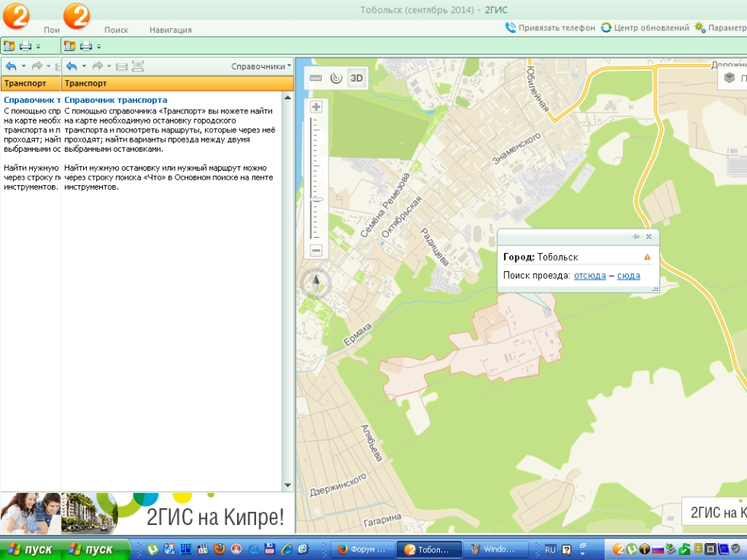Click the 'Город: Тобольск' text in the popup
Image resolution: width=747 pixels, height=560 pixels.
point(540,258)
